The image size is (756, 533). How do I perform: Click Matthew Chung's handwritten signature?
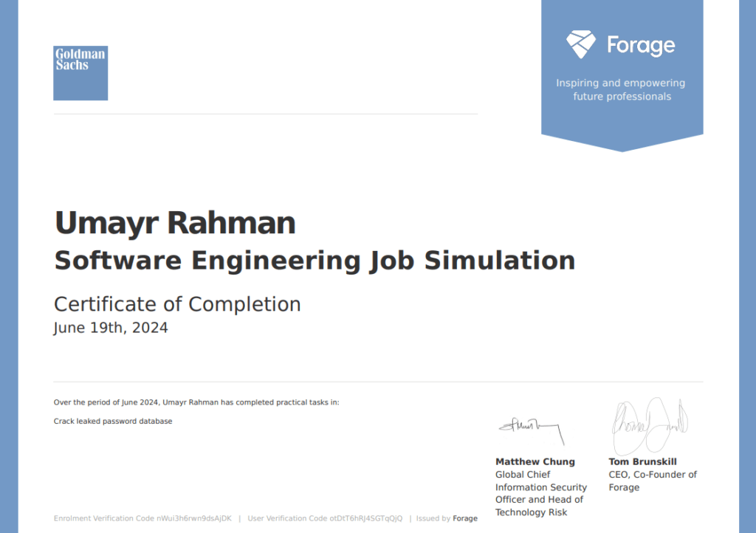(x=530, y=427)
